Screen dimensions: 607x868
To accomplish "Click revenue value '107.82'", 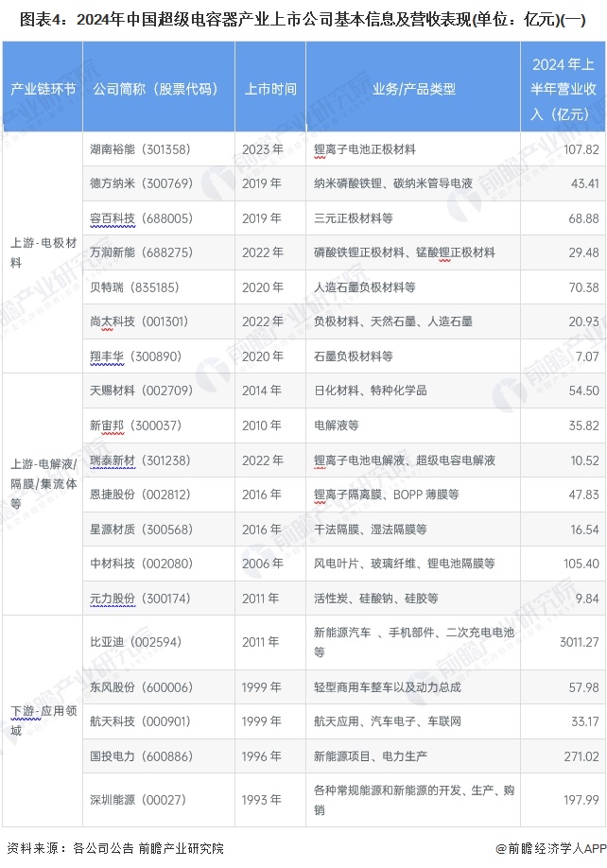I will [x=581, y=149].
